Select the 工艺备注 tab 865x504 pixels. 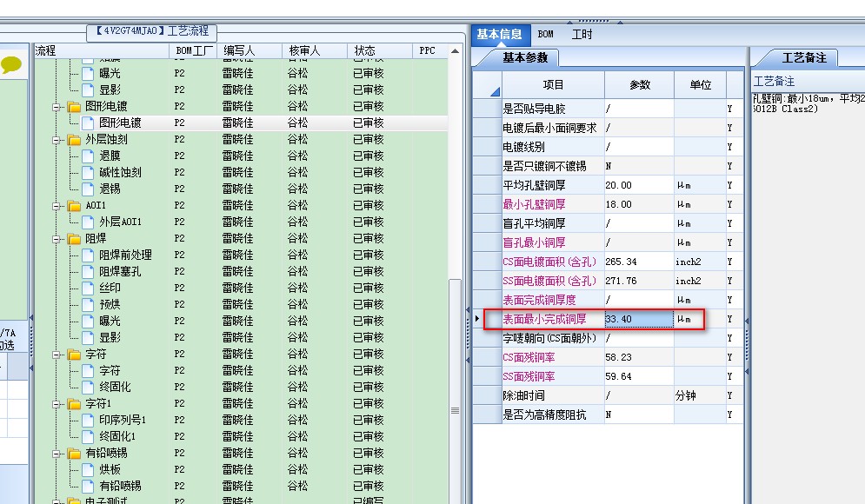pos(804,58)
